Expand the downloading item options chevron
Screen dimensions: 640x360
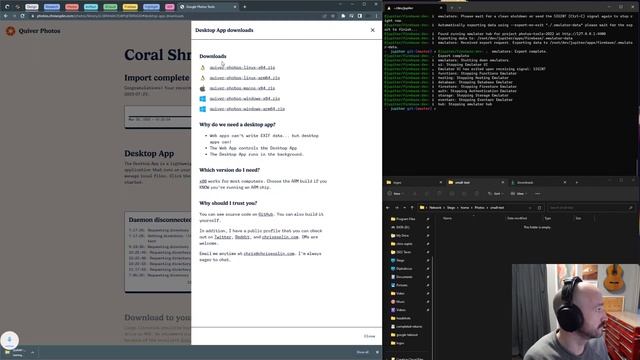click(33, 352)
